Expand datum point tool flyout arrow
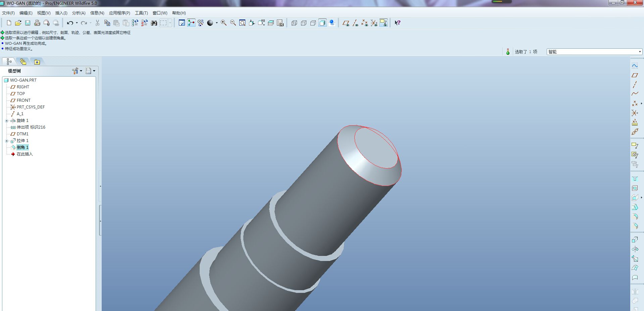The width and height of the screenshot is (644, 311). (641, 103)
